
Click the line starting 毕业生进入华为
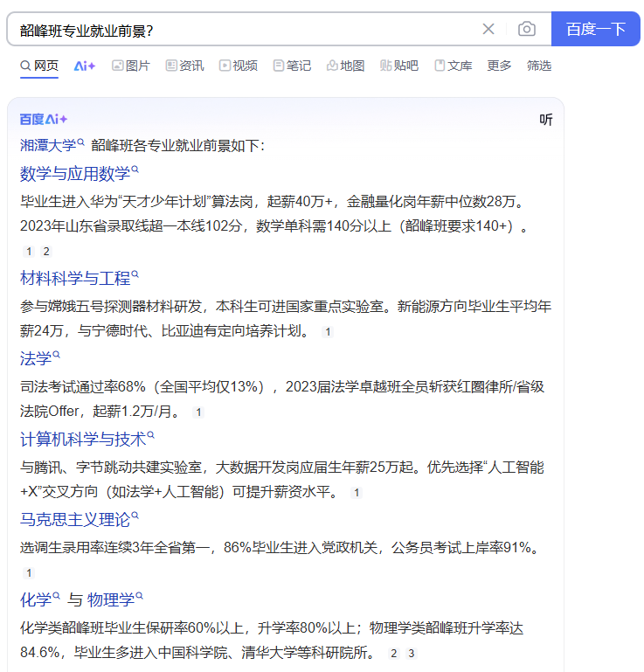[273, 202]
